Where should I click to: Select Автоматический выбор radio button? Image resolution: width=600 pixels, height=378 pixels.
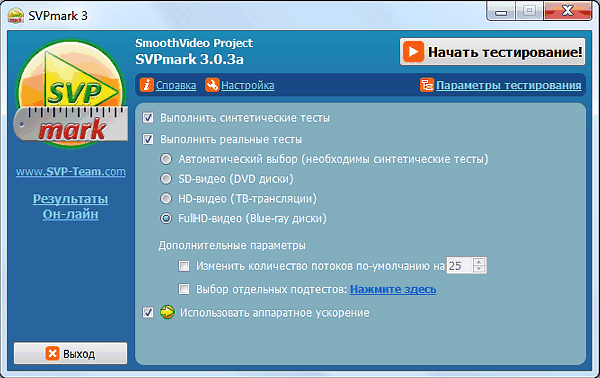click(x=166, y=159)
